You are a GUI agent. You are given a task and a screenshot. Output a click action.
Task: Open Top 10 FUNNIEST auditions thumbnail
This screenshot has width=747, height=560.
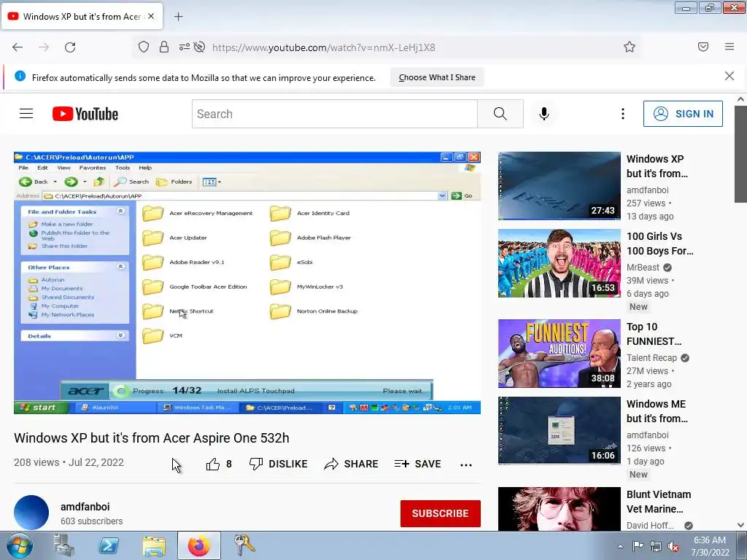(x=560, y=354)
